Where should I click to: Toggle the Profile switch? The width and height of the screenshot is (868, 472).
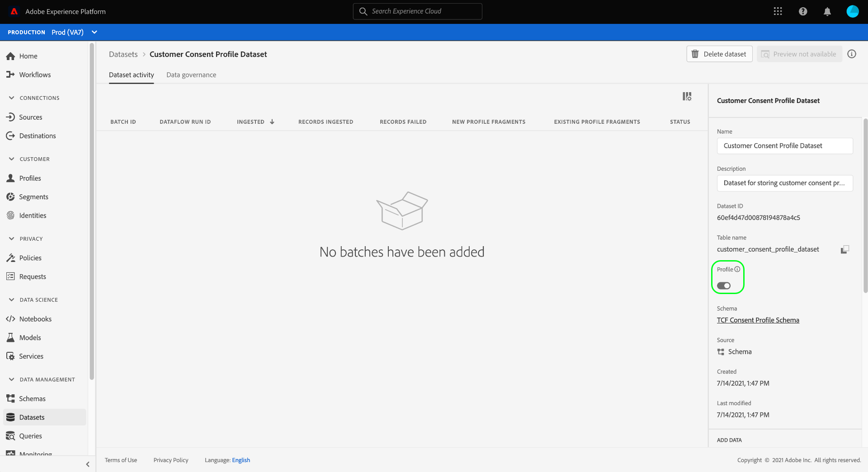[724, 285]
